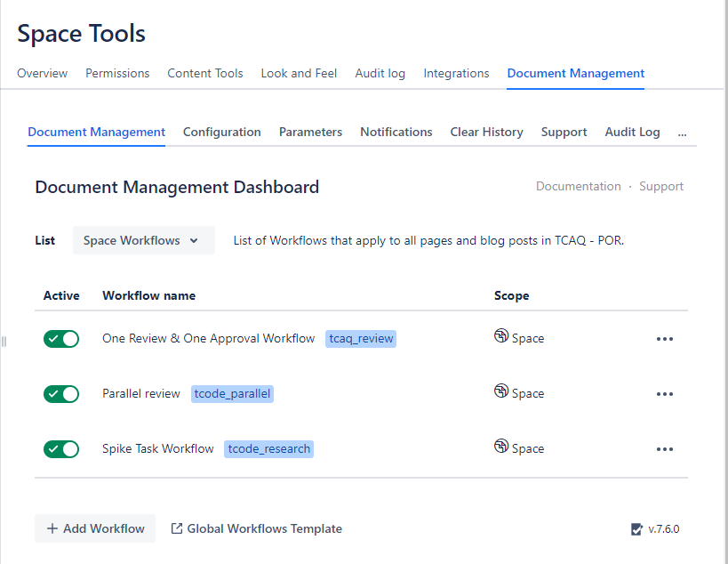
Task: Click the workflow list description mentioning TCAQ - POR
Action: (x=428, y=241)
